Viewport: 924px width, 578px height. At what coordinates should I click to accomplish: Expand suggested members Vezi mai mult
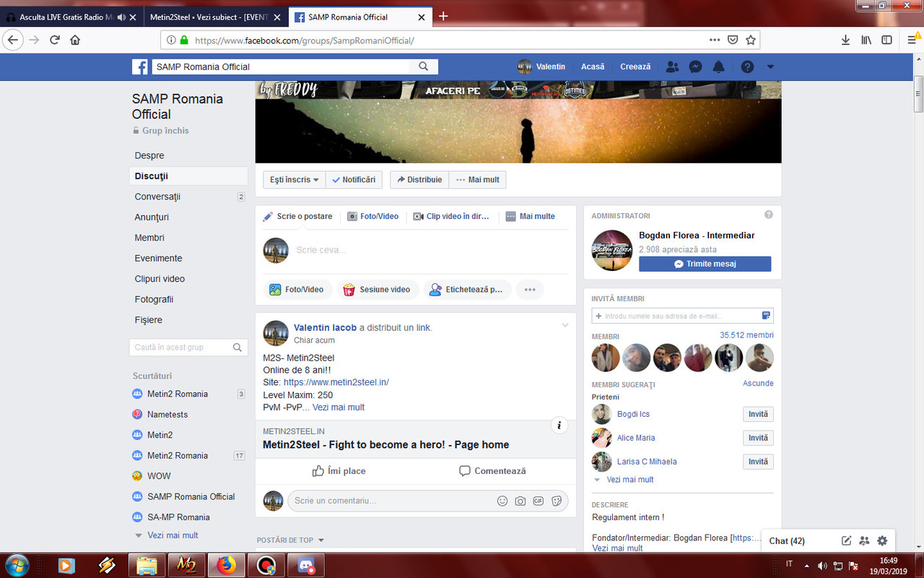pyautogui.click(x=629, y=480)
